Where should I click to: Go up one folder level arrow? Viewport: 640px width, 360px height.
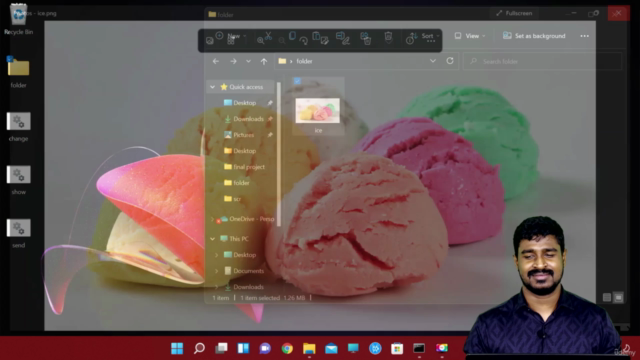click(x=264, y=61)
